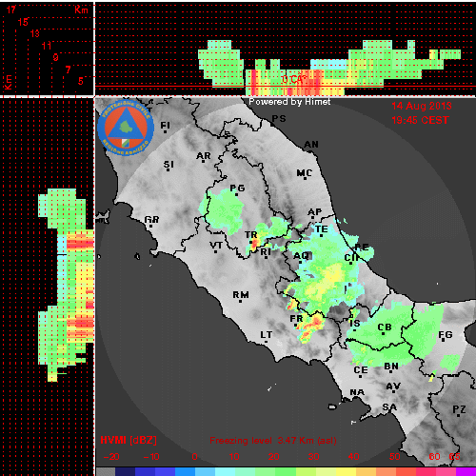This screenshot has width=476, height=476.
Task: Click the AR city label on the map
Action: (x=204, y=156)
